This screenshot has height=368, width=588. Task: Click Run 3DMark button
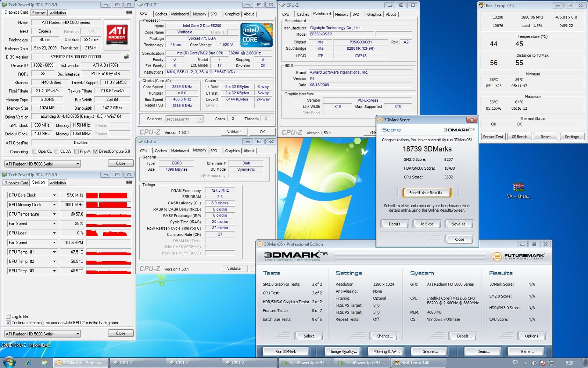click(x=286, y=351)
